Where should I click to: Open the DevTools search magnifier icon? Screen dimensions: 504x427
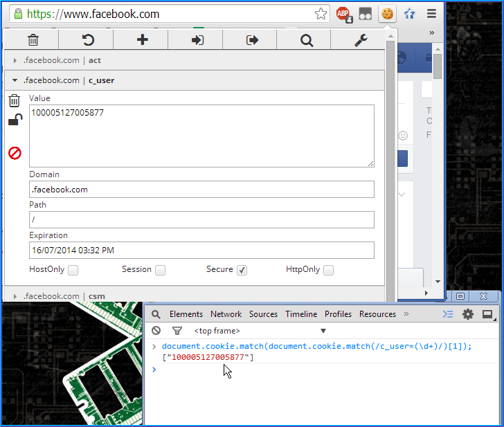coord(156,314)
